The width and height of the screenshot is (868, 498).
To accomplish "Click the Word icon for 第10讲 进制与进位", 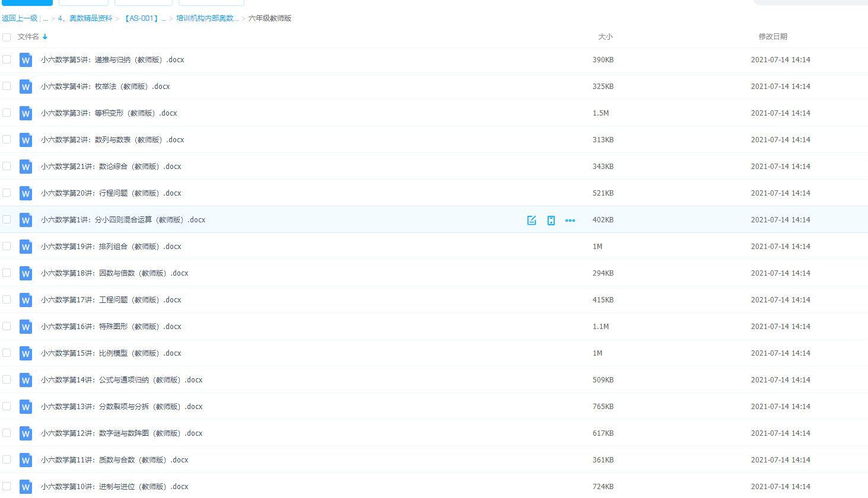I will click(x=26, y=487).
